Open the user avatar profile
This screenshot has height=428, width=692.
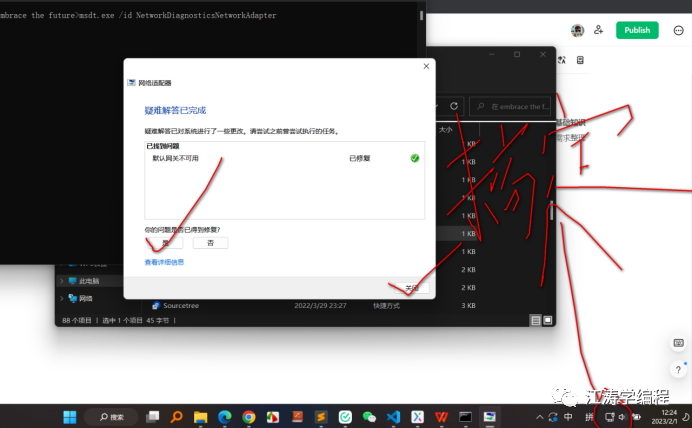click(x=577, y=30)
